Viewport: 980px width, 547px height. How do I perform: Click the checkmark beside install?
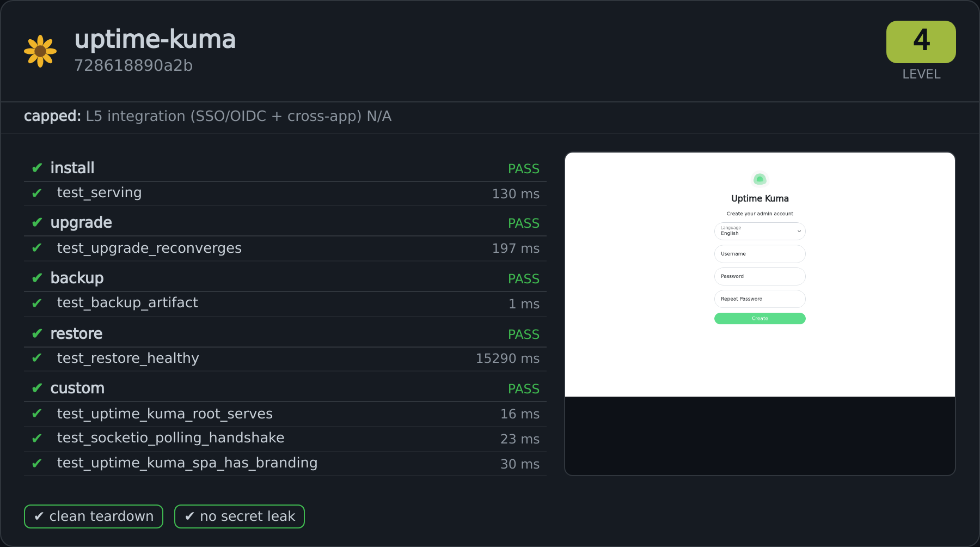click(37, 168)
